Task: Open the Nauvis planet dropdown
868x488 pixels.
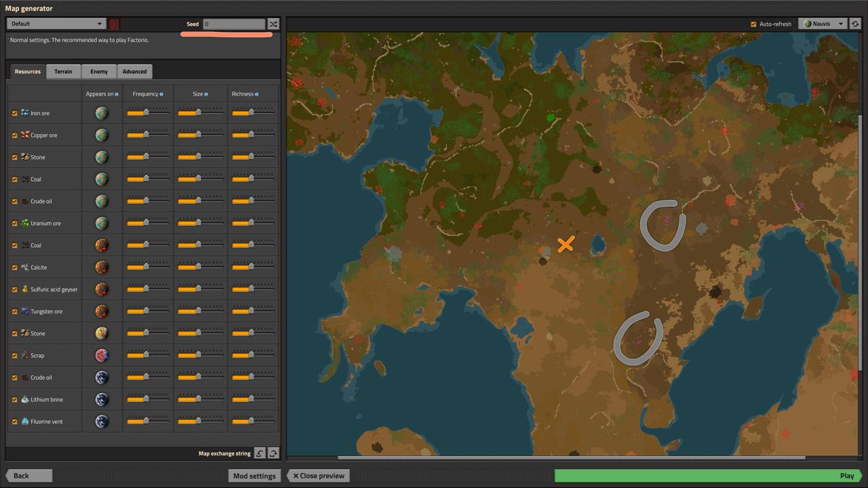Action: tap(823, 24)
